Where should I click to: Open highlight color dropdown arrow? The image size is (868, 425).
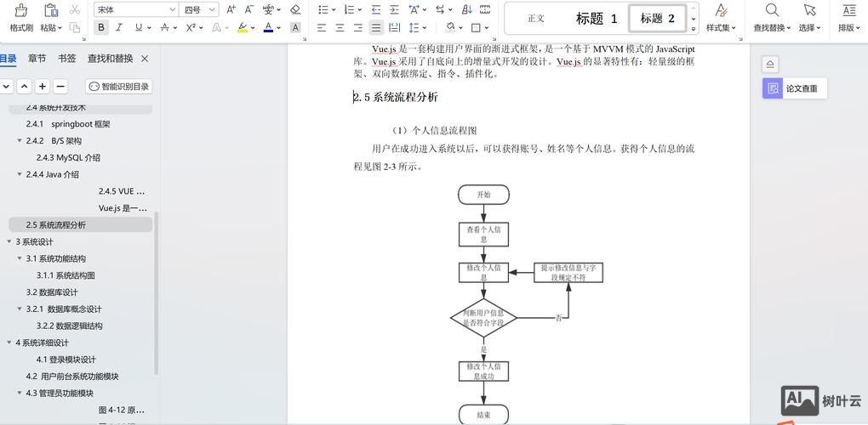253,28
